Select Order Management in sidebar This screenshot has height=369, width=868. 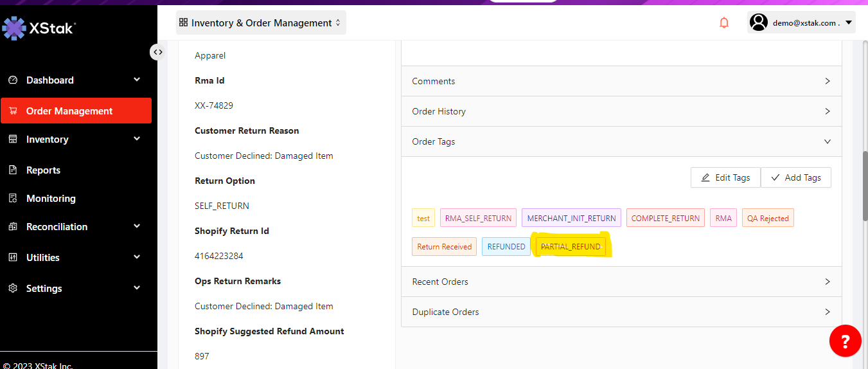(x=76, y=111)
